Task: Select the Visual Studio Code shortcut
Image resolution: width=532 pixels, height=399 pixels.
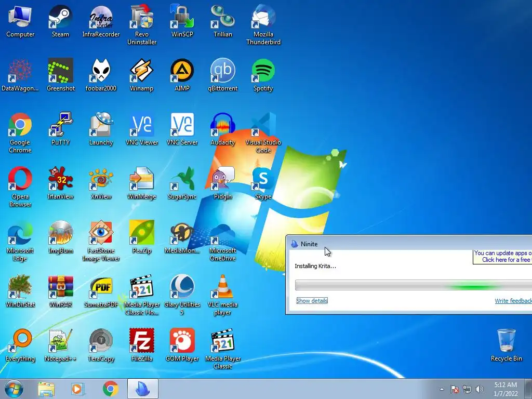Action: coord(263,132)
